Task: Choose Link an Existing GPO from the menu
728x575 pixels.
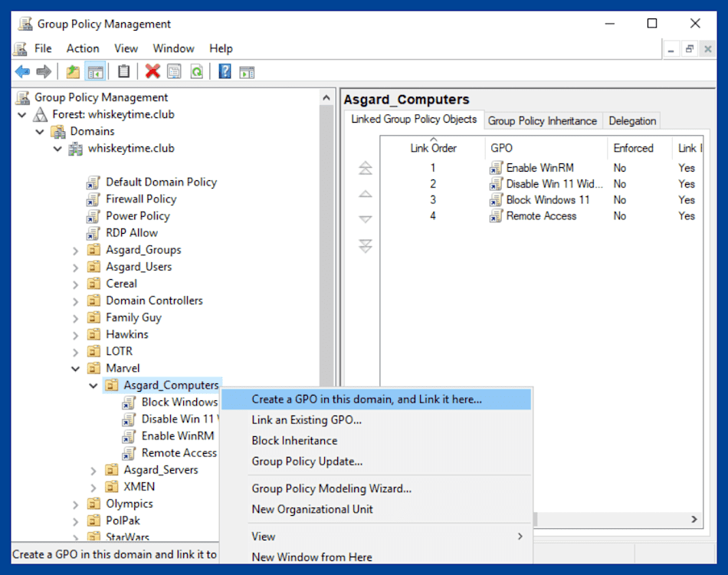Action: pyautogui.click(x=307, y=420)
